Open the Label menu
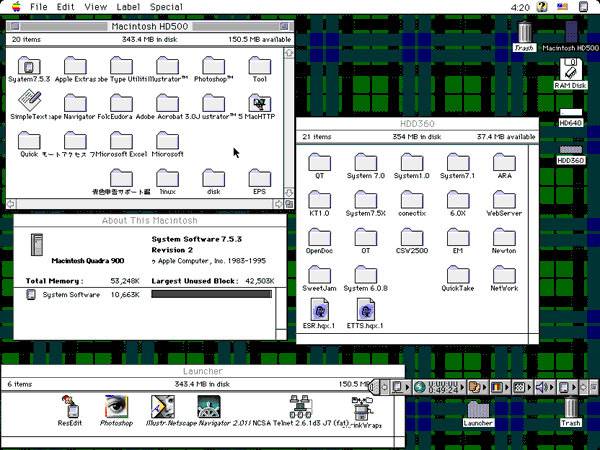The image size is (600, 450). [128, 7]
